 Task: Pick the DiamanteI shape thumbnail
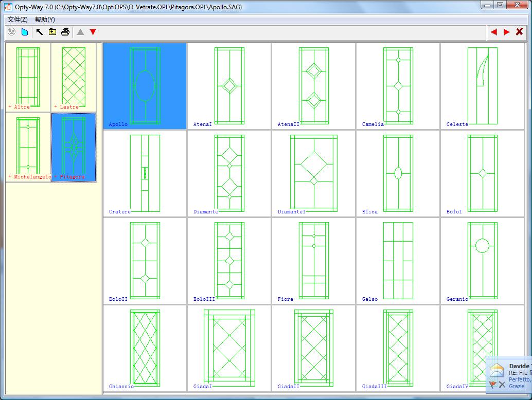pos(313,173)
